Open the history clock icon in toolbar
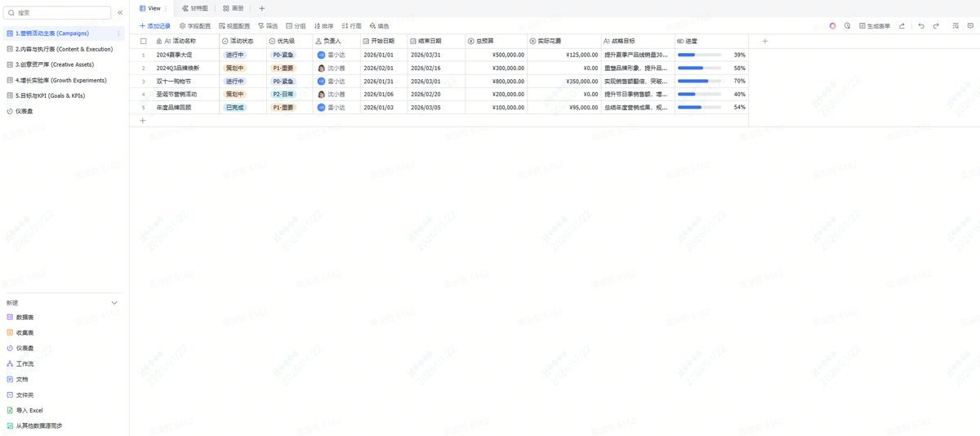 [847, 26]
